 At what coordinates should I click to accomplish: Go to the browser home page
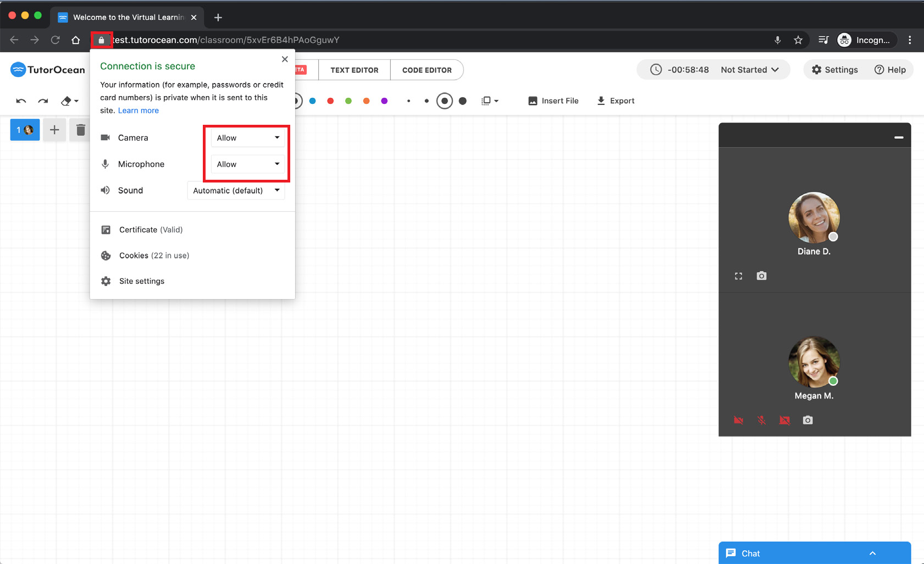[x=76, y=40]
